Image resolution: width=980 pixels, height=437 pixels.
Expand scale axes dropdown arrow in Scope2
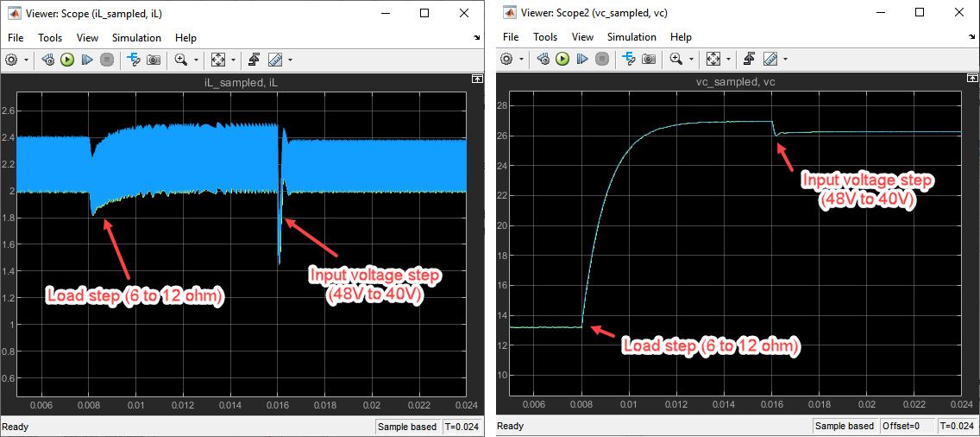728,59
